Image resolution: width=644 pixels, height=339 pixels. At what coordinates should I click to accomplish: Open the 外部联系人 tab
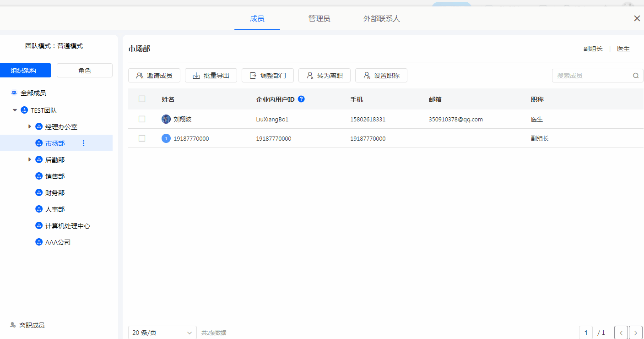click(381, 19)
